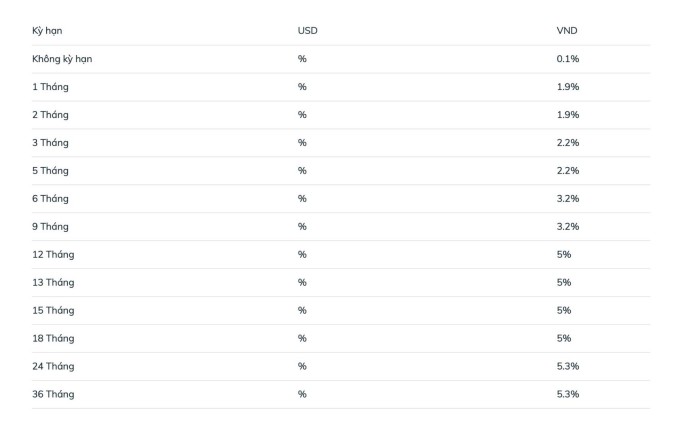Select the "6 Tháng" term label

point(50,199)
